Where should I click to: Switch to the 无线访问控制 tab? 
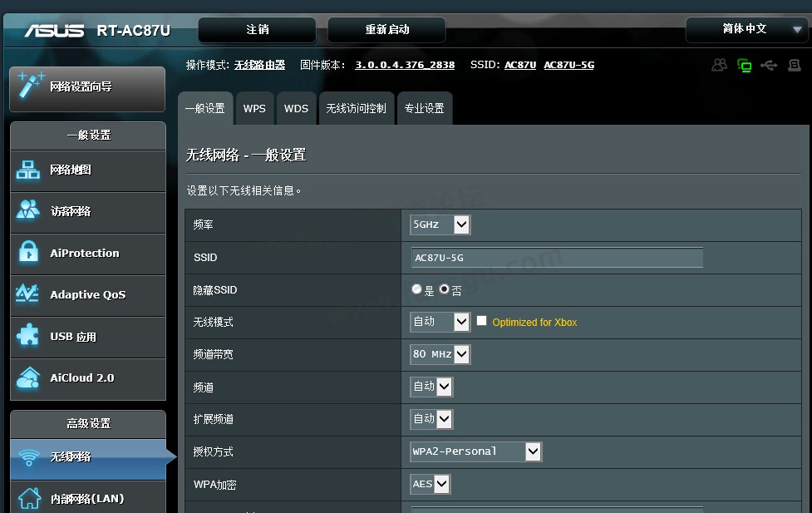tap(357, 108)
